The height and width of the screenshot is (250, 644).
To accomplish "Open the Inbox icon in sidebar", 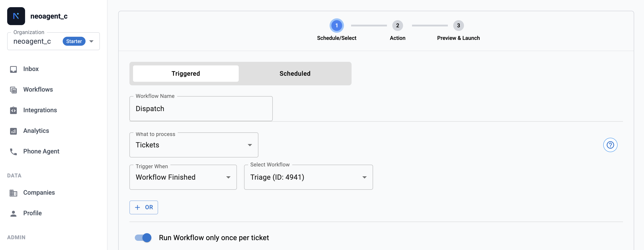I will click(13, 69).
